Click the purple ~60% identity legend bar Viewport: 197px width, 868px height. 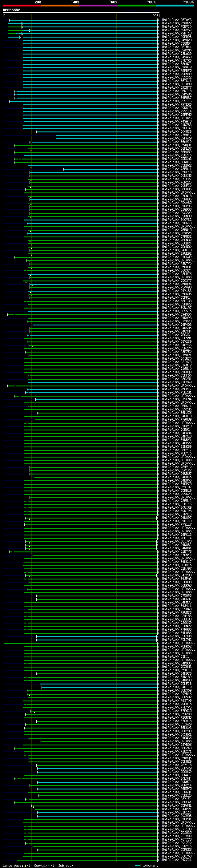coord(99,6)
